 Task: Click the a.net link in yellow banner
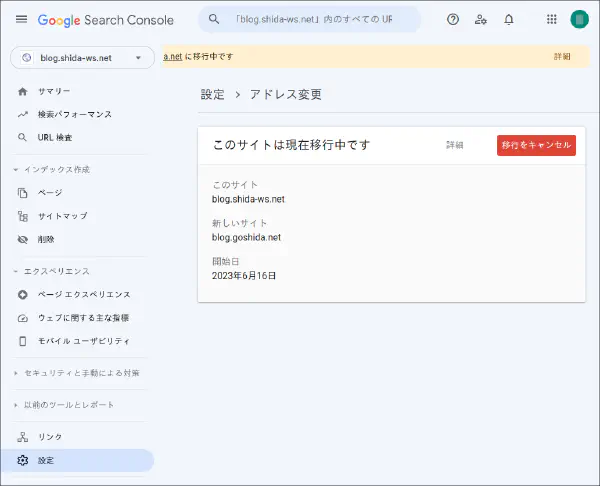click(x=173, y=57)
